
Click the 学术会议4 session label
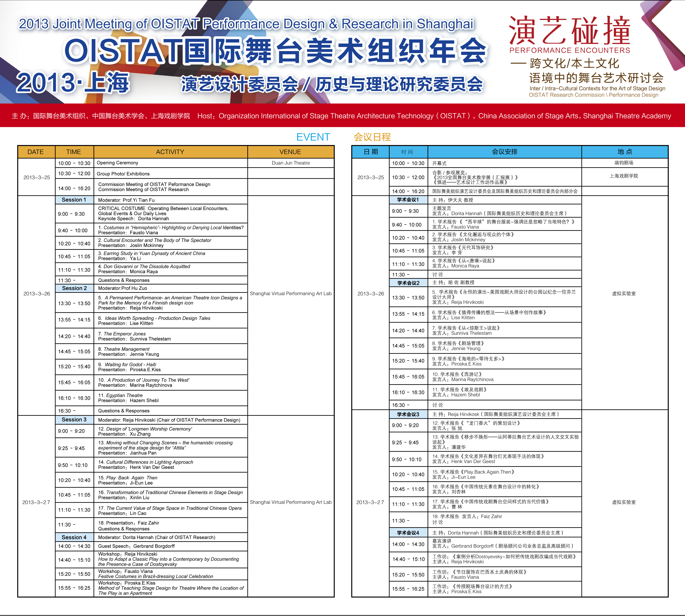coord(408,533)
